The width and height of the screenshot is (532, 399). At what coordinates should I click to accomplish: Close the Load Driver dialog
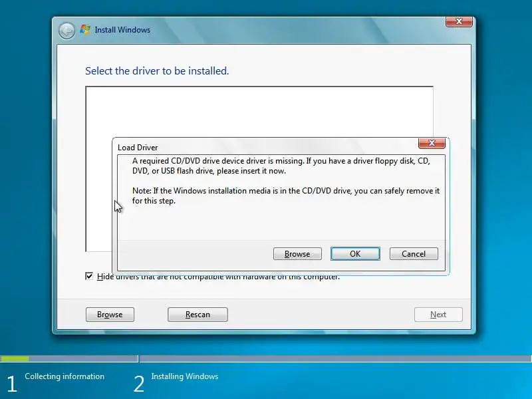click(x=432, y=143)
